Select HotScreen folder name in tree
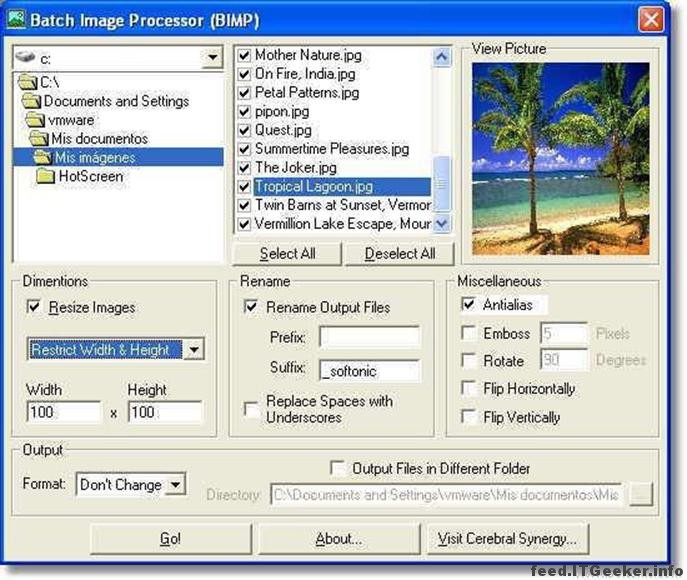687x580 pixels. click(x=91, y=176)
